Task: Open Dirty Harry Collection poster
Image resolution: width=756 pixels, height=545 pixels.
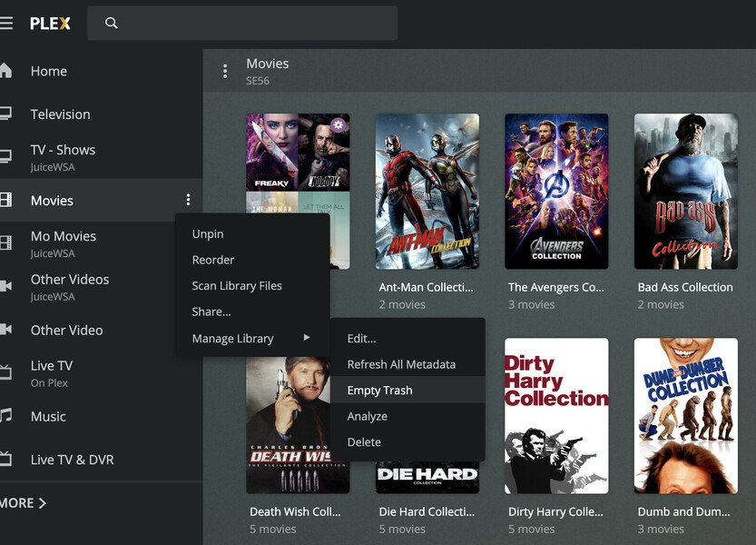Action: coord(556,416)
